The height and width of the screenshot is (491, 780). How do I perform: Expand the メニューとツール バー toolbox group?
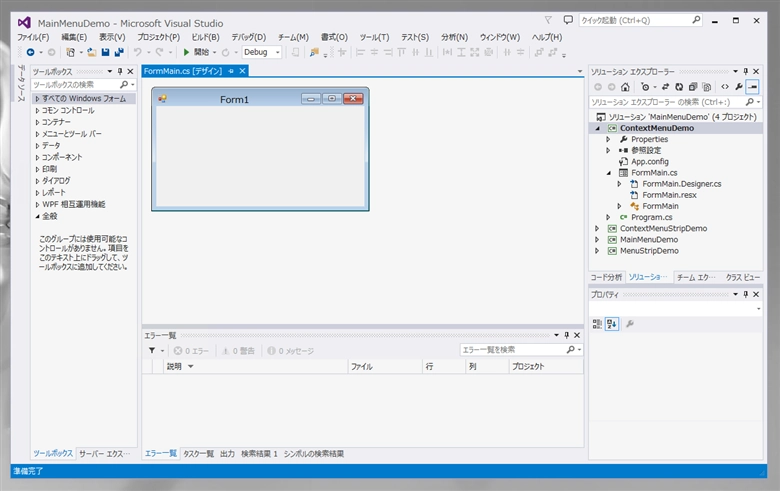click(37, 134)
